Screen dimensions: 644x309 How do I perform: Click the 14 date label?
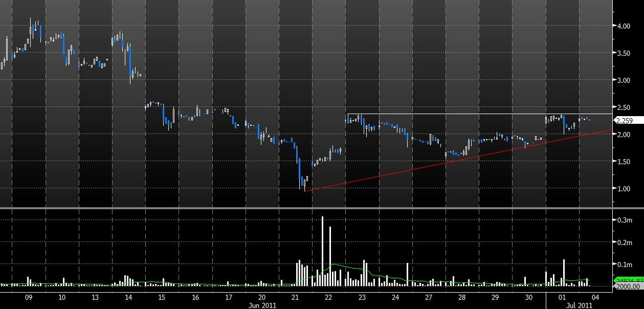128,297
